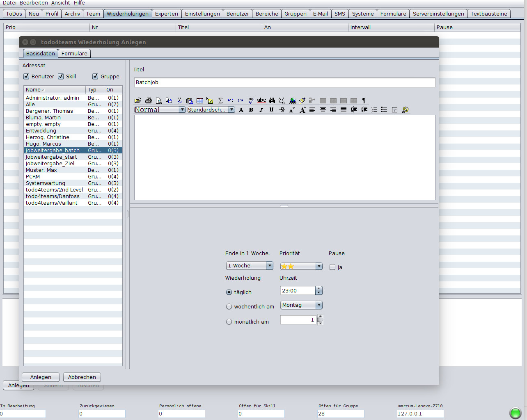Enable the Pause ja checkbox
The width and height of the screenshot is (527, 420).
pyautogui.click(x=332, y=267)
